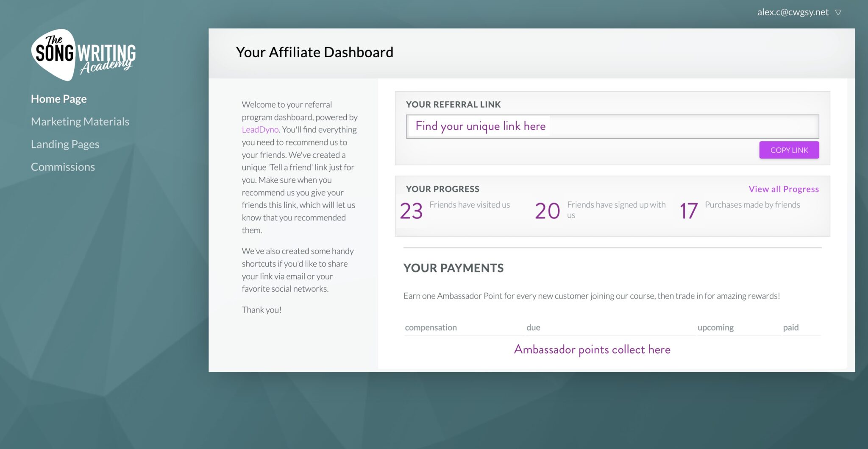Go to Home Page in sidebar
868x449 pixels.
point(58,99)
